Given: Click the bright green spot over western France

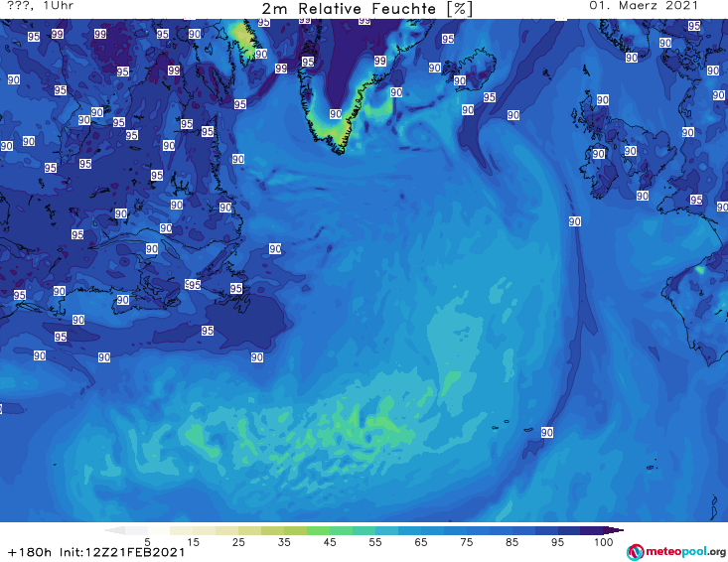Looking at the screenshot, I should click(699, 270).
